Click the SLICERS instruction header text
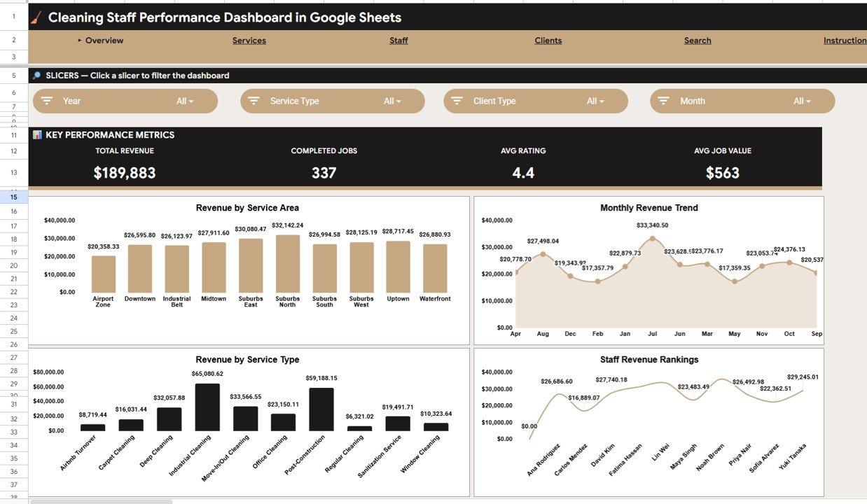This screenshot has height=504, width=867. click(x=137, y=76)
